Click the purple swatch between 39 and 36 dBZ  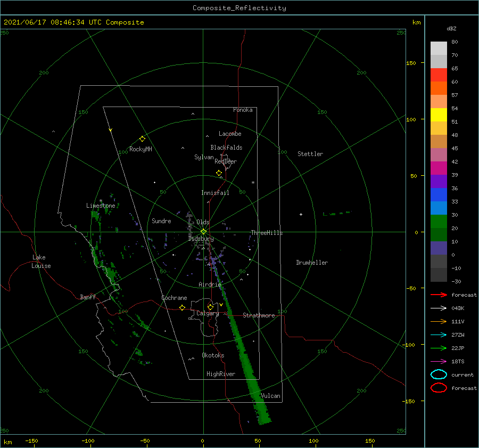click(439, 181)
